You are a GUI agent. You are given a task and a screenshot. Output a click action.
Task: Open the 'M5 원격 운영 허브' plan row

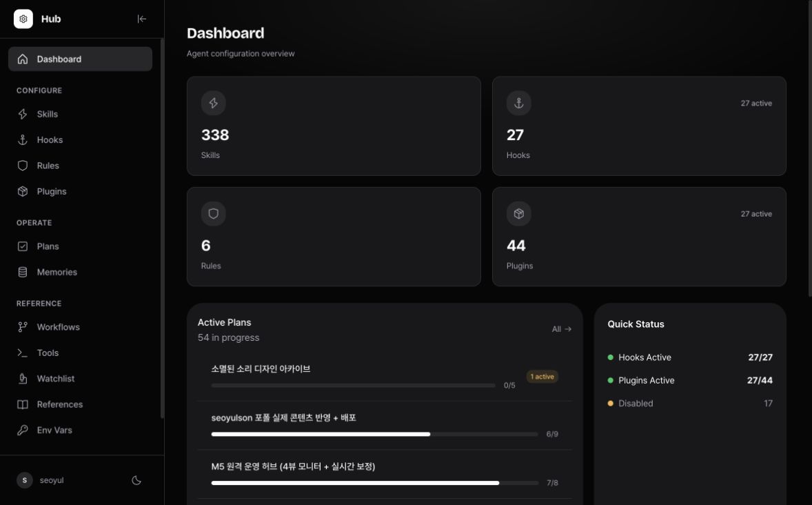pos(385,474)
